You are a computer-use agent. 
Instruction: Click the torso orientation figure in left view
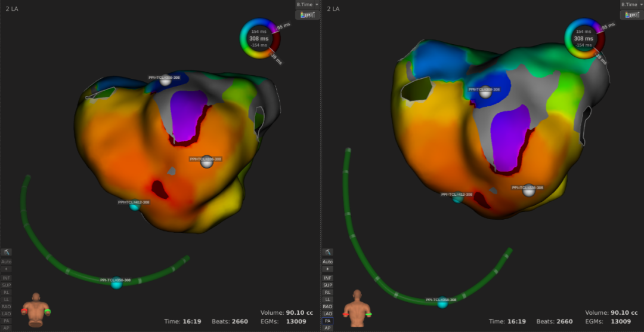[36, 309]
